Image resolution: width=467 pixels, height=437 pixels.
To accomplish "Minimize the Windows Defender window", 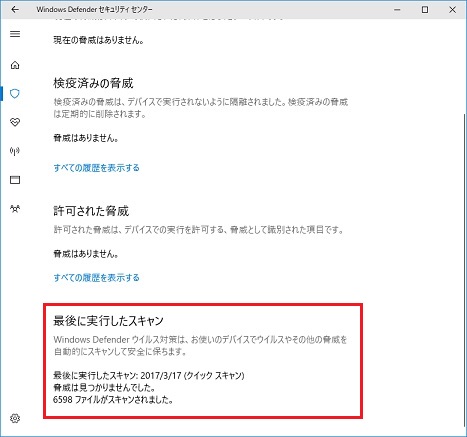I will (x=397, y=10).
